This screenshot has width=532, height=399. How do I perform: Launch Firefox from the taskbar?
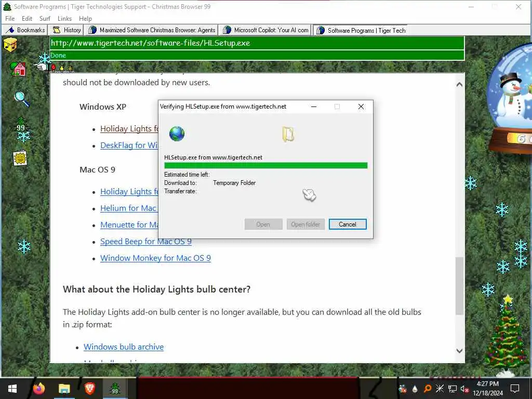coord(38,388)
